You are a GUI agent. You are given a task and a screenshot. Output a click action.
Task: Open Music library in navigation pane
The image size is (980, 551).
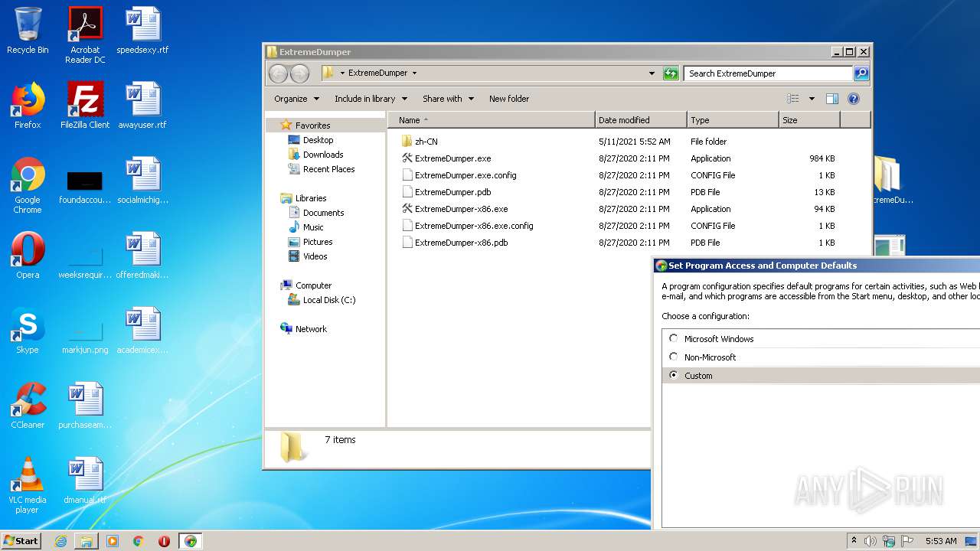tap(313, 227)
